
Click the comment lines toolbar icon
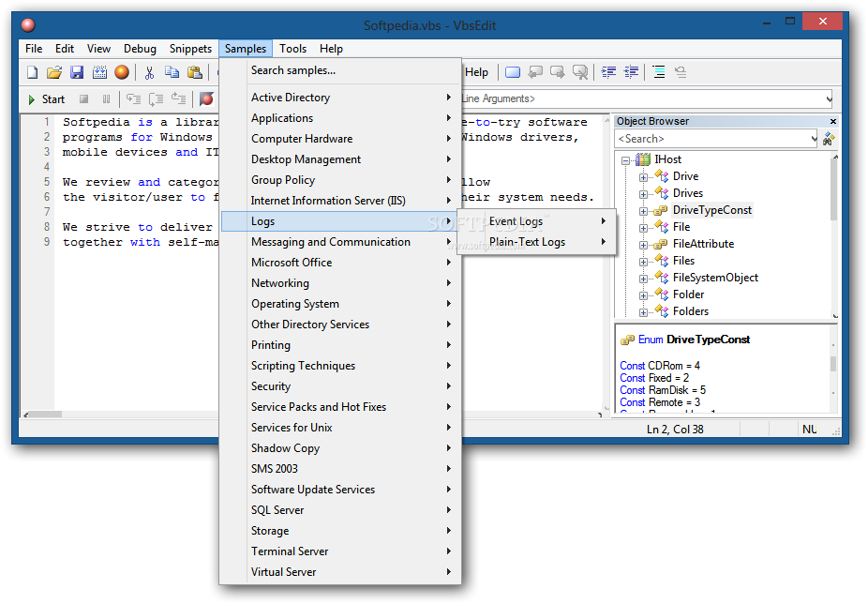pyautogui.click(x=659, y=72)
